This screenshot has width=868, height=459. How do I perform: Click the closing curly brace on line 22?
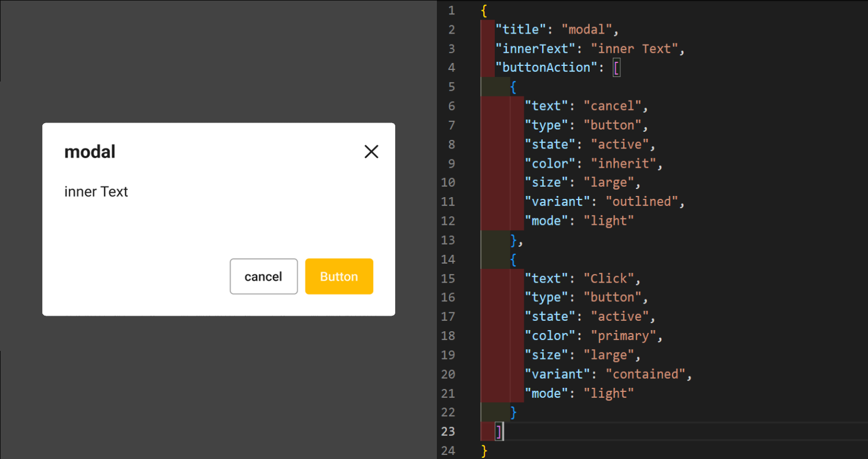513,412
